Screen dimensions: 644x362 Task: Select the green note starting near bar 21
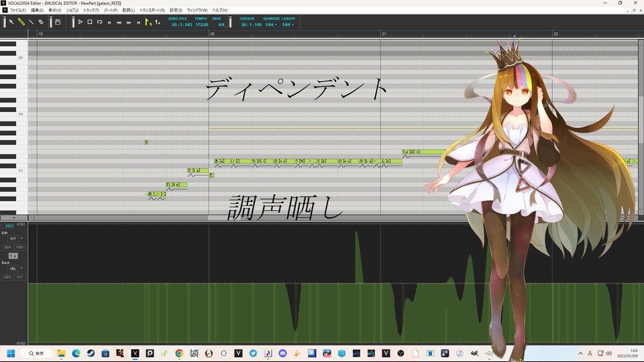point(423,152)
